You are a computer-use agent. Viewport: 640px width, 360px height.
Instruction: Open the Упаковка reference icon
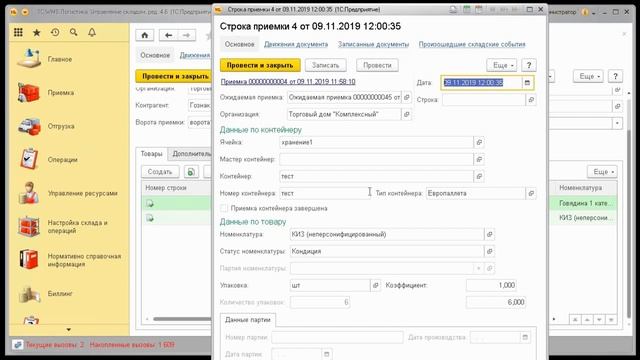376,285
